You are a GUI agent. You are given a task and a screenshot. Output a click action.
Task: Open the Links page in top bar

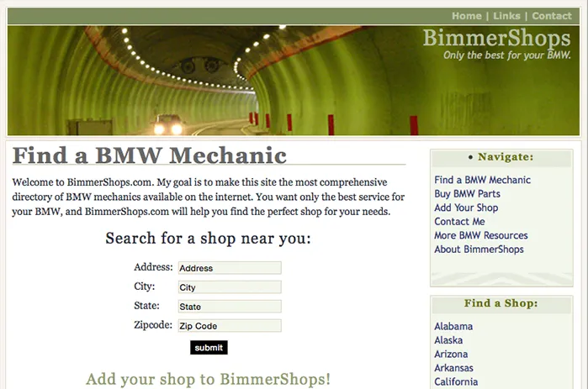pos(506,16)
